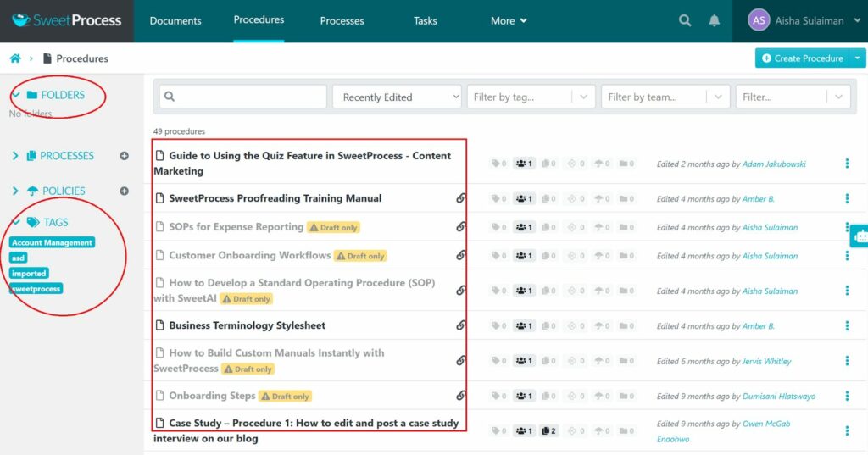This screenshot has height=455, width=868.
Task: Expand the PROCESSES section in sidebar
Action: tap(15, 156)
